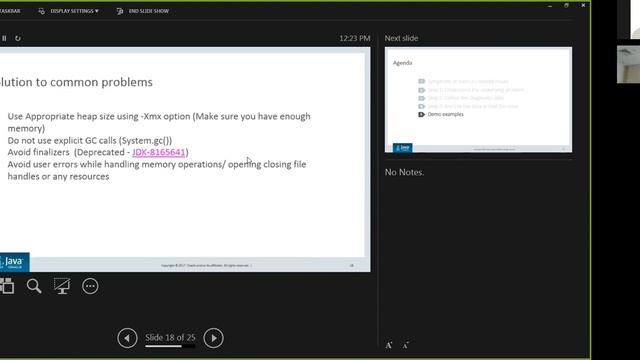Open the See all slides grid view
640x360 pixels.
click(7, 286)
